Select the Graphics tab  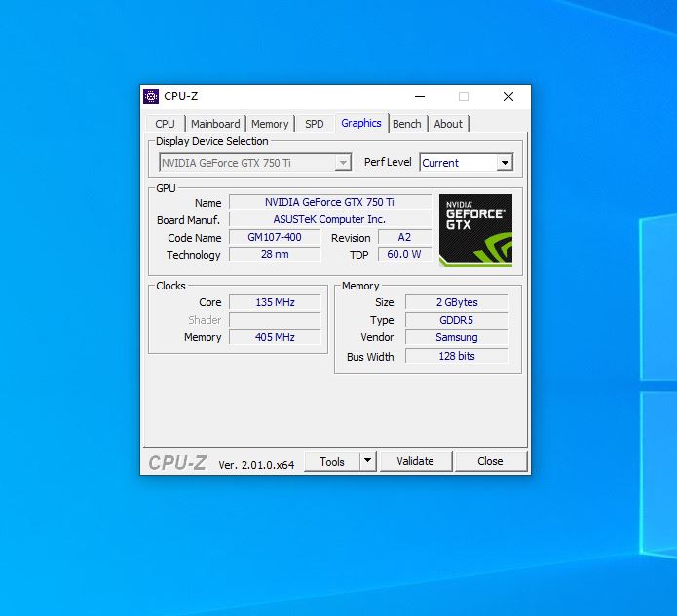pyautogui.click(x=360, y=123)
